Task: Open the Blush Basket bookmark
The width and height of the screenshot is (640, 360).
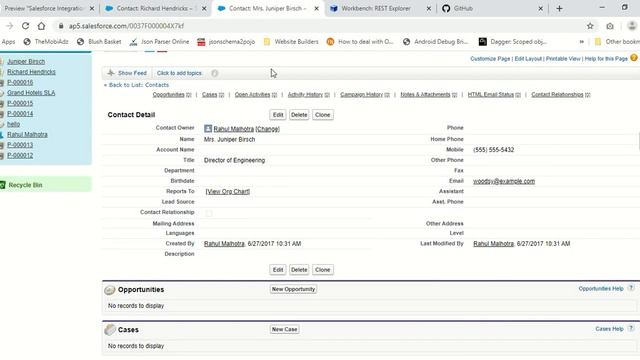Action: (x=99, y=42)
